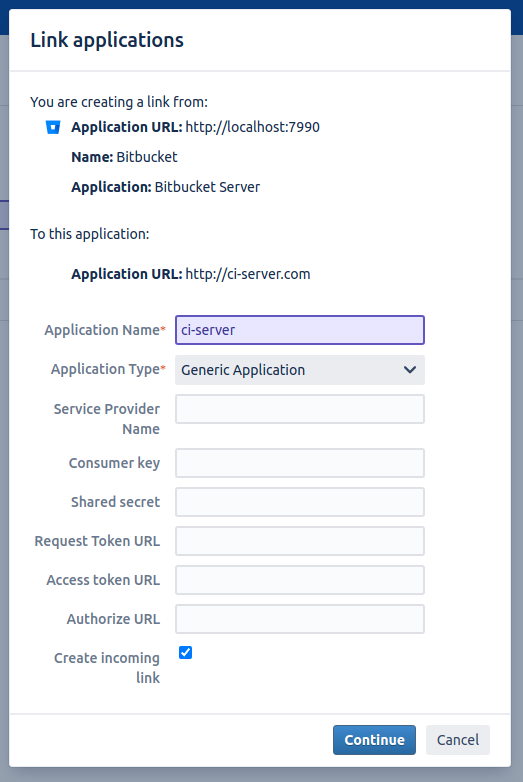Click the 'Application: Bitbucket Server' text
Screen dimensions: 523x782
coord(166,187)
